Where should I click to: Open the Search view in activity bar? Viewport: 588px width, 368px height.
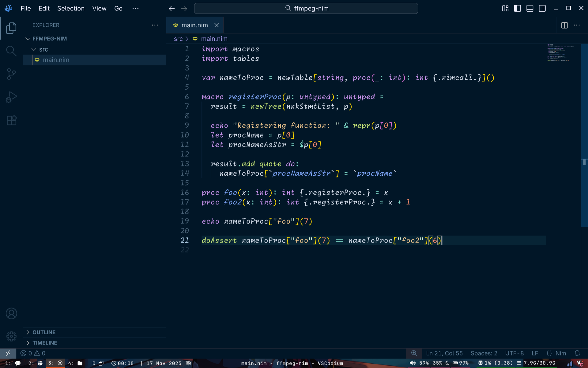[11, 51]
